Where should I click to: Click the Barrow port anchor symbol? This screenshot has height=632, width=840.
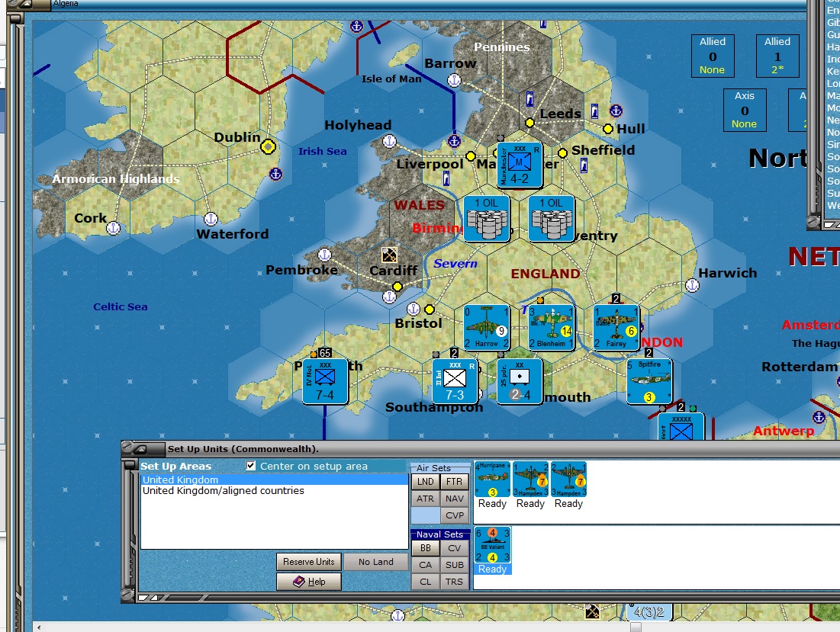tap(454, 81)
